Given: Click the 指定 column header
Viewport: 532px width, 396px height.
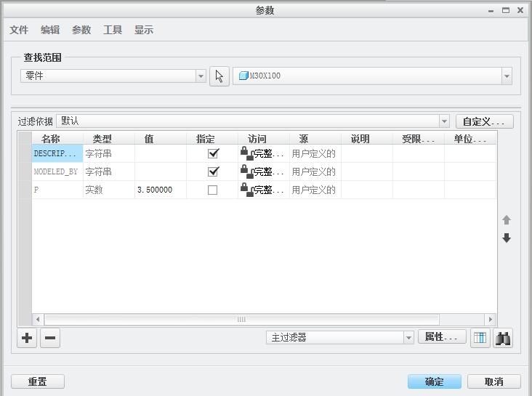Looking at the screenshot, I should tap(212, 139).
